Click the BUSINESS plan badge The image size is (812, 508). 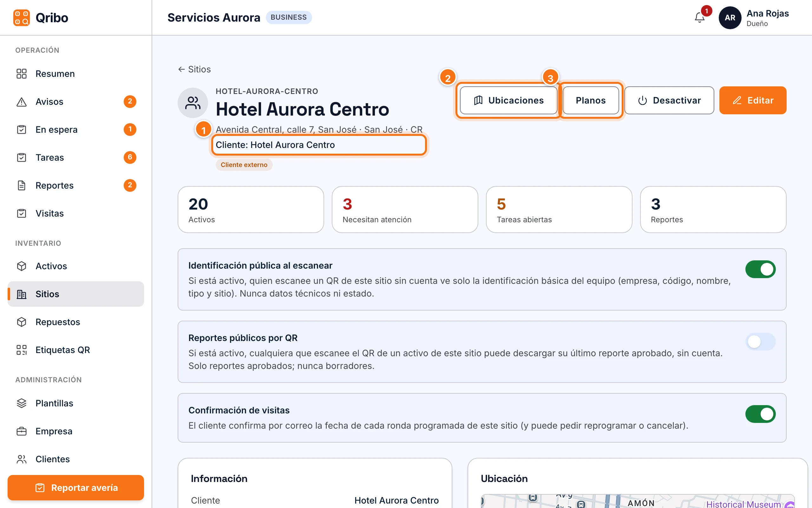pos(289,17)
